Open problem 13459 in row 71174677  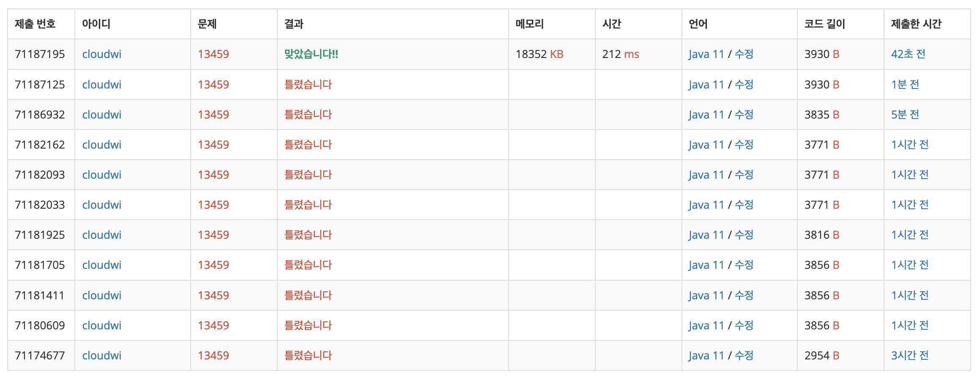[x=213, y=356]
